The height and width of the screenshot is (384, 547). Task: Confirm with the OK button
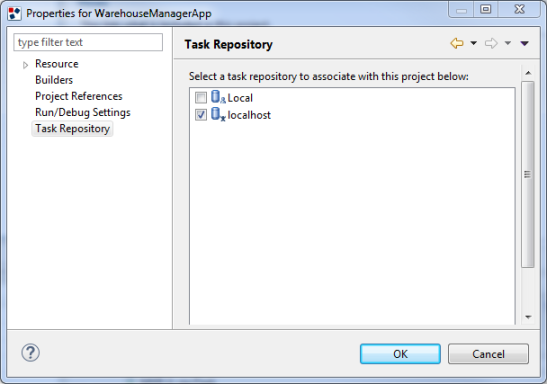[x=400, y=354]
